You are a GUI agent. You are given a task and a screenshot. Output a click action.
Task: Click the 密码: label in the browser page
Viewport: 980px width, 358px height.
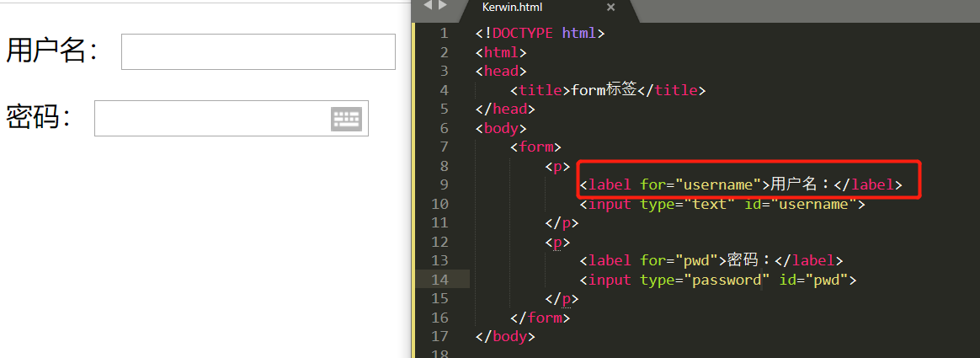point(39,117)
